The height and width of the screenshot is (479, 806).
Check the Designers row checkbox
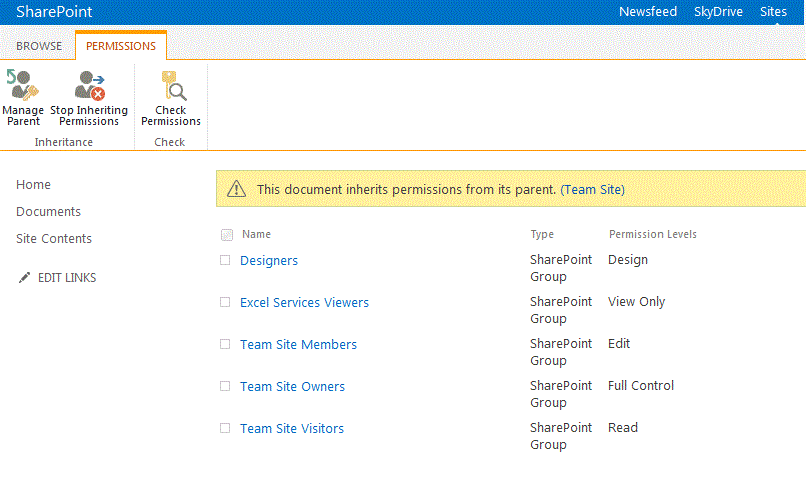point(225,260)
